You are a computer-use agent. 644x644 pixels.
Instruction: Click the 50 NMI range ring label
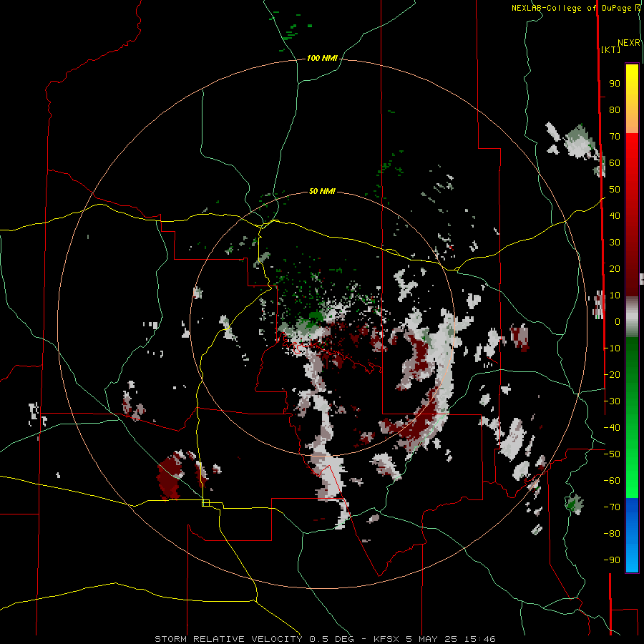click(322, 191)
